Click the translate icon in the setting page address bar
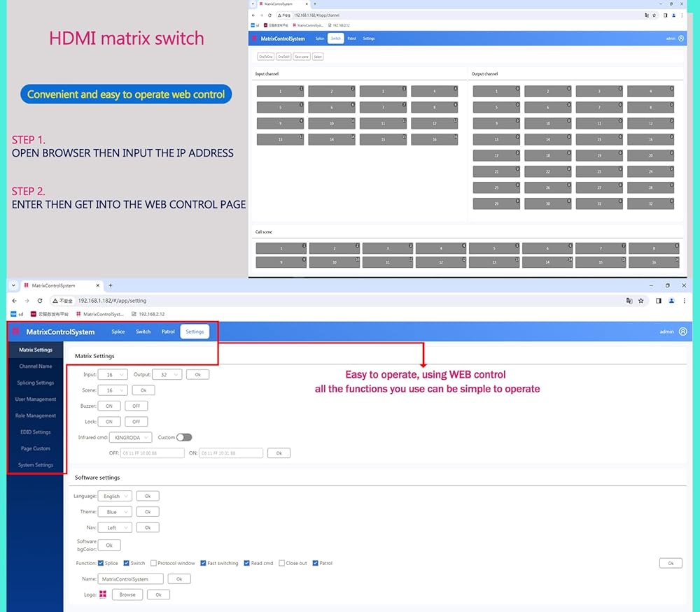 tap(629, 301)
